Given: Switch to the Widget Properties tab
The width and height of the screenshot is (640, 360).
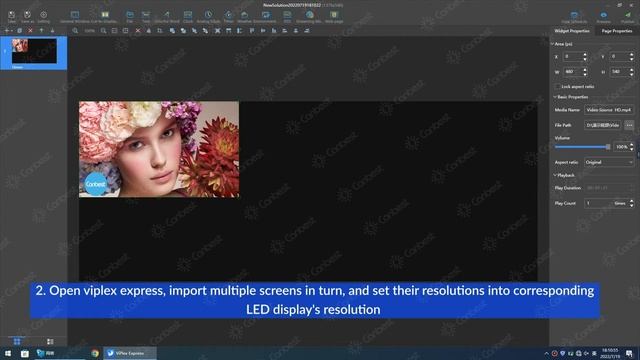Looking at the screenshot, I should (572, 31).
